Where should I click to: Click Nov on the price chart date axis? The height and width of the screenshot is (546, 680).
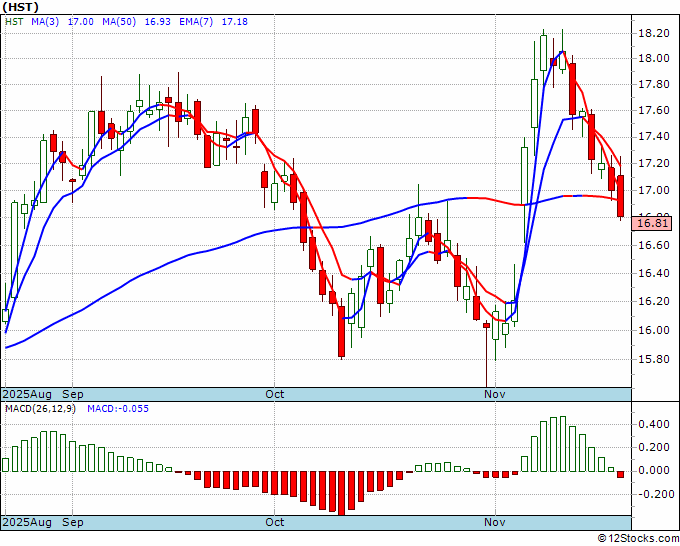[495, 395]
